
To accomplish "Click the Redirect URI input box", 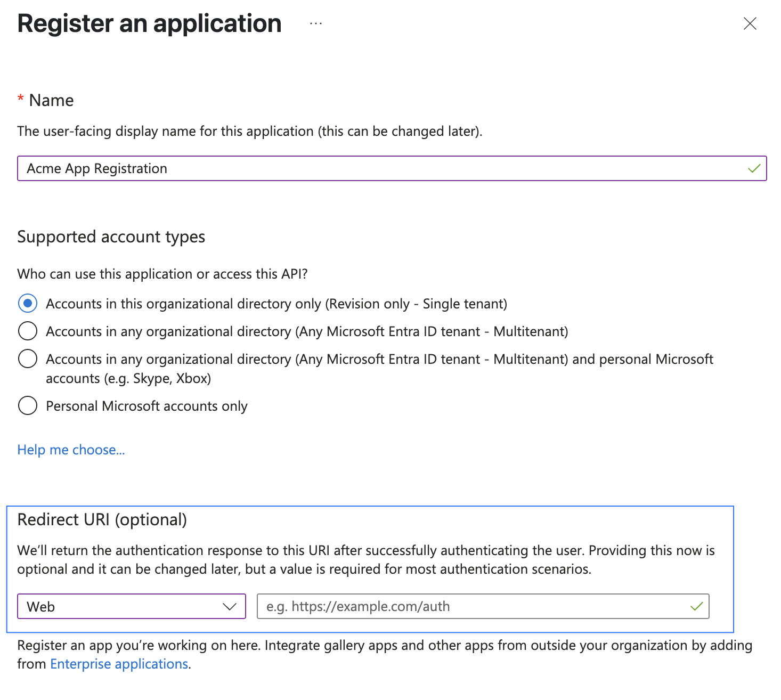I will [479, 606].
